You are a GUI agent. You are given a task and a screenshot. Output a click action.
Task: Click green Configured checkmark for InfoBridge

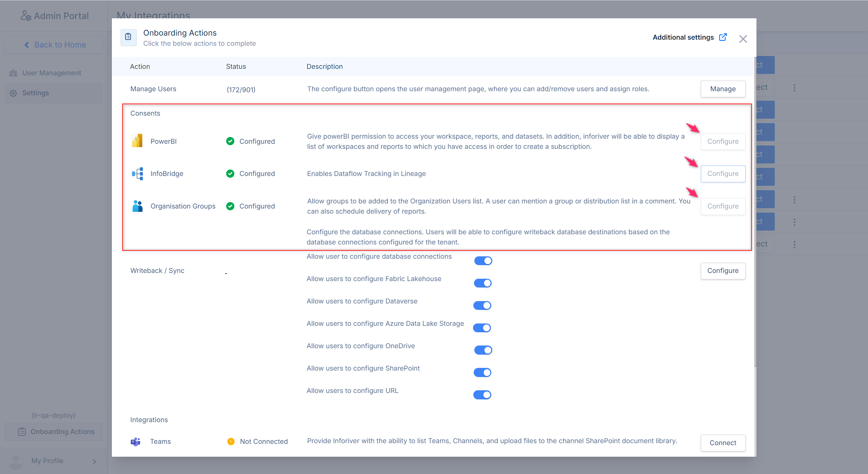[230, 174]
